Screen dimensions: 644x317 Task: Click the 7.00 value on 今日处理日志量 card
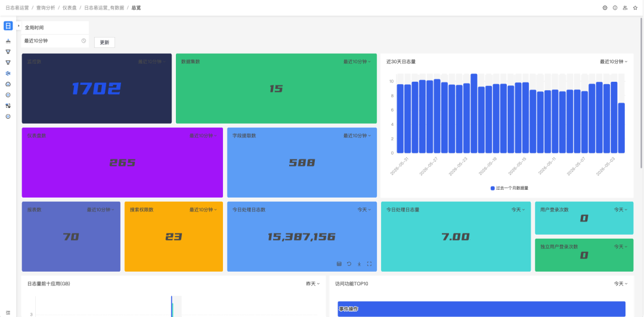coord(456,236)
